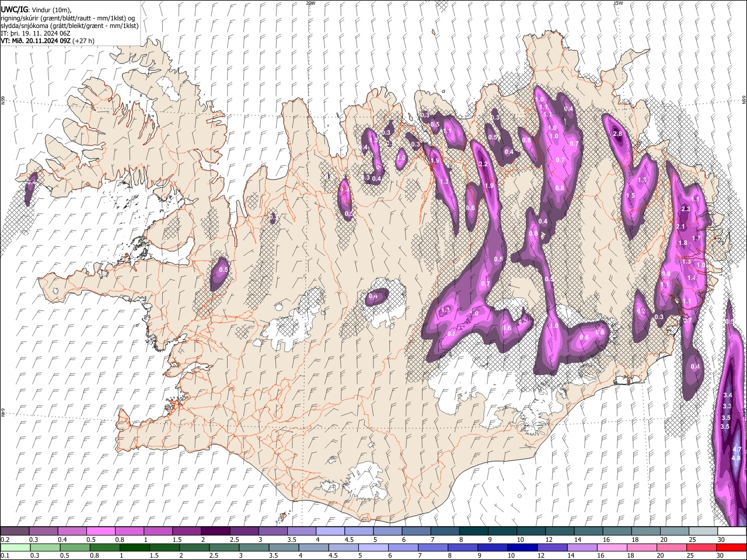Click the pale green 0.1 rain legend swatch

pyautogui.click(x=15, y=547)
